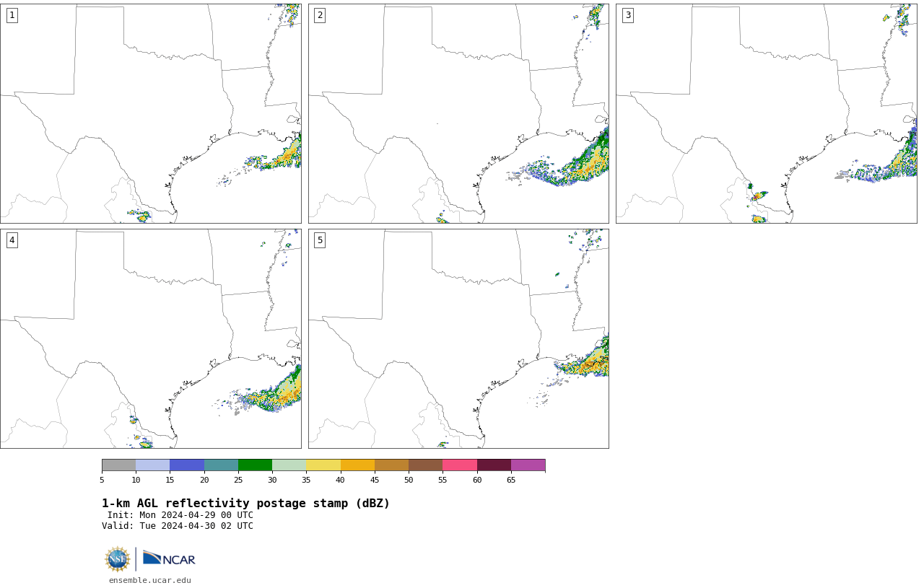Viewport: 924px width, 588px height.
Task: Click the Valid: Tue 2024-04-30 02 UTC line
Action: tap(178, 526)
